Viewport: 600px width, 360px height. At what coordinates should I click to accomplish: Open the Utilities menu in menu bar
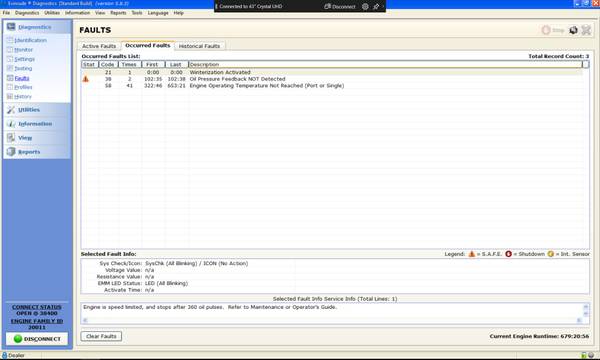[52, 13]
